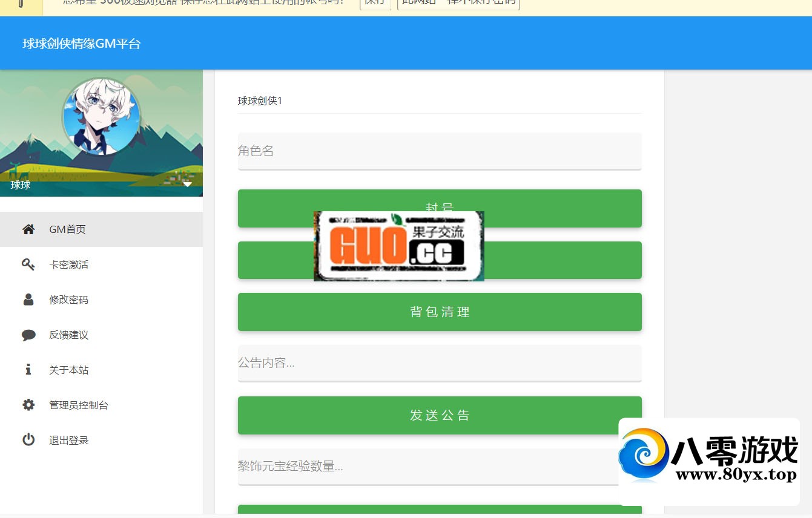Click into the 公告内容 text field

click(x=439, y=363)
